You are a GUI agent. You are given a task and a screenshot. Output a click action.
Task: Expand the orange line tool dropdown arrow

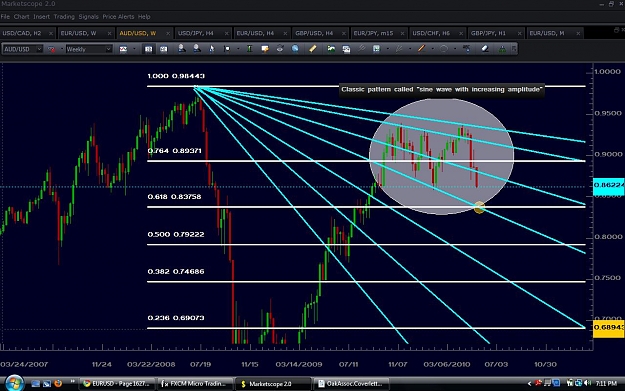tap(432, 49)
